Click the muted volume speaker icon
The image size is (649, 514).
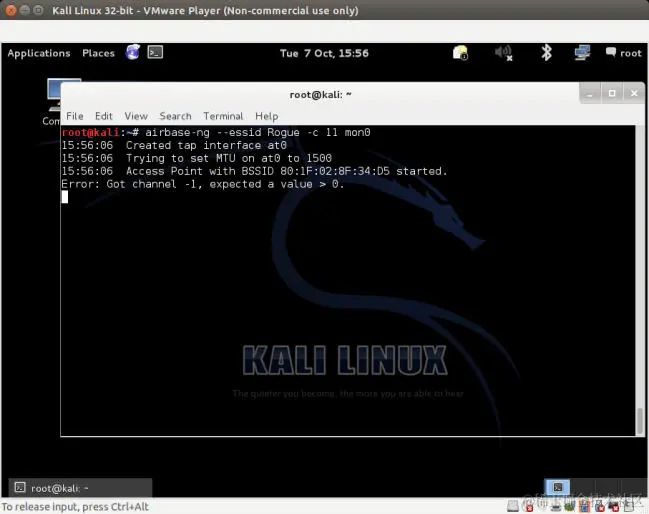(504, 53)
